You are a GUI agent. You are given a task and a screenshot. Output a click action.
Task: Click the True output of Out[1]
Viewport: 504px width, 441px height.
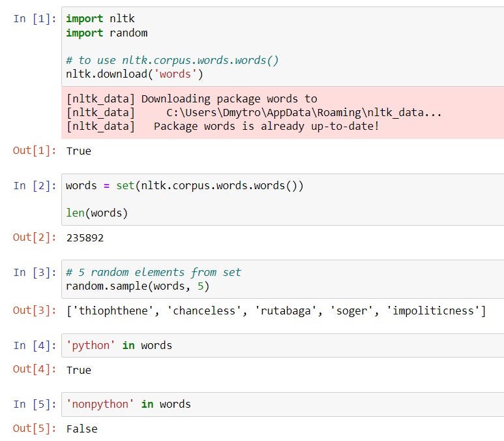click(79, 151)
